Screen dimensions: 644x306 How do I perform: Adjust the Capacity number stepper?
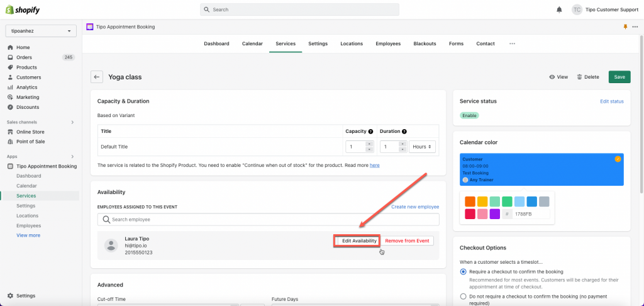pos(369,147)
